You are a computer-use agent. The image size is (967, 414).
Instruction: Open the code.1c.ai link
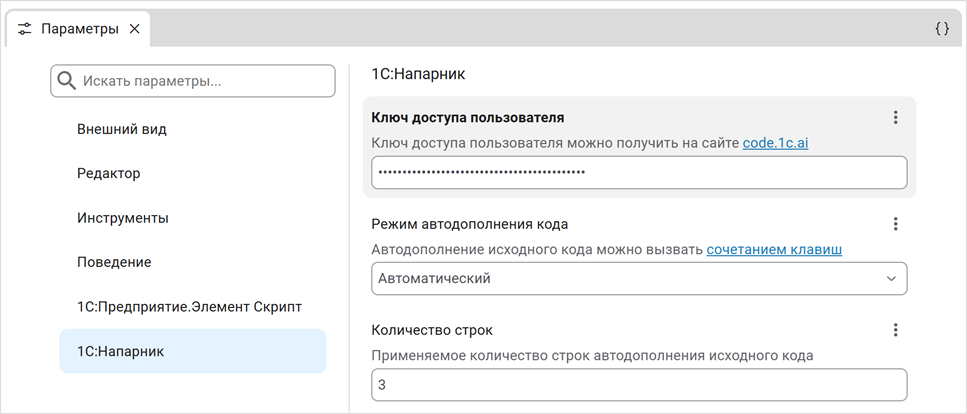775,143
